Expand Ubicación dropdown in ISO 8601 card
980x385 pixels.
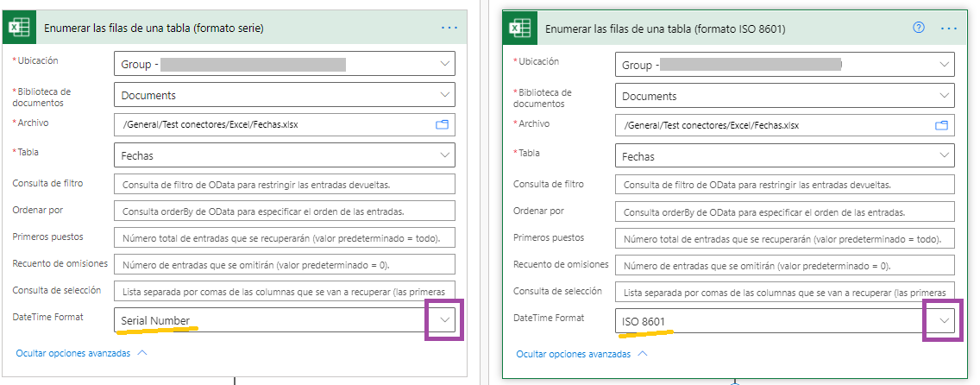[944, 65]
